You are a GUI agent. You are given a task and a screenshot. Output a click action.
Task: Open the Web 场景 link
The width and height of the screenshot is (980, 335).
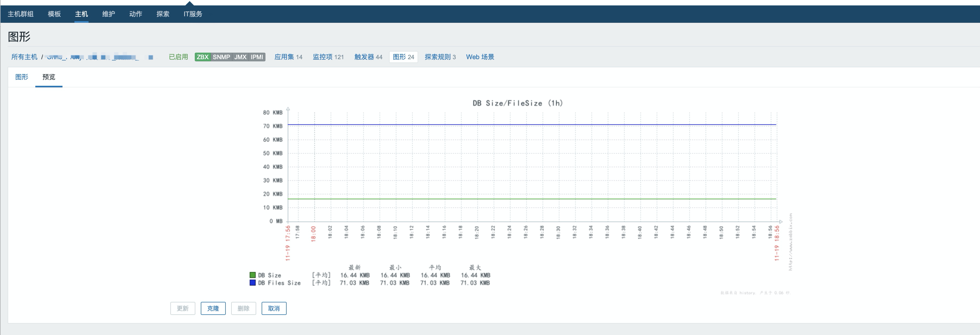point(480,57)
